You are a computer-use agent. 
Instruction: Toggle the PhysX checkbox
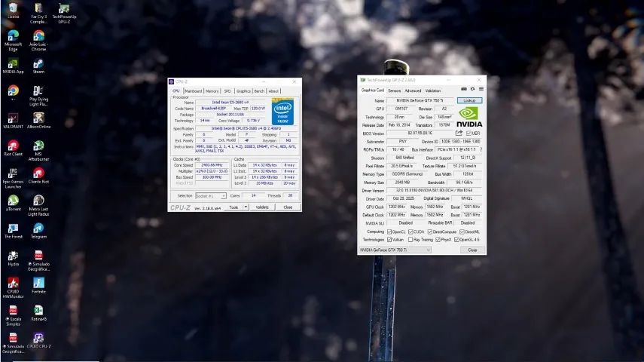pos(438,239)
